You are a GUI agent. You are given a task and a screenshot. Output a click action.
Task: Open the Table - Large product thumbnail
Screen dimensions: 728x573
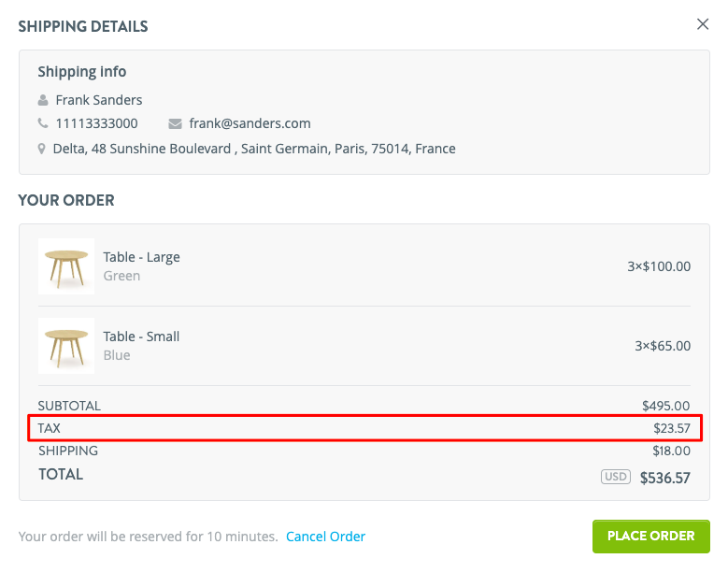66,266
